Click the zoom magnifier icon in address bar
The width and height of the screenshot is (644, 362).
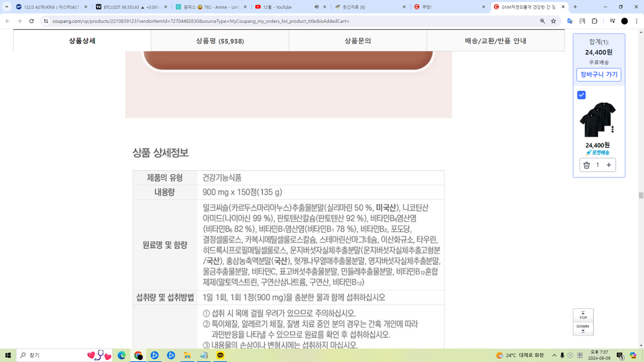[542, 21]
